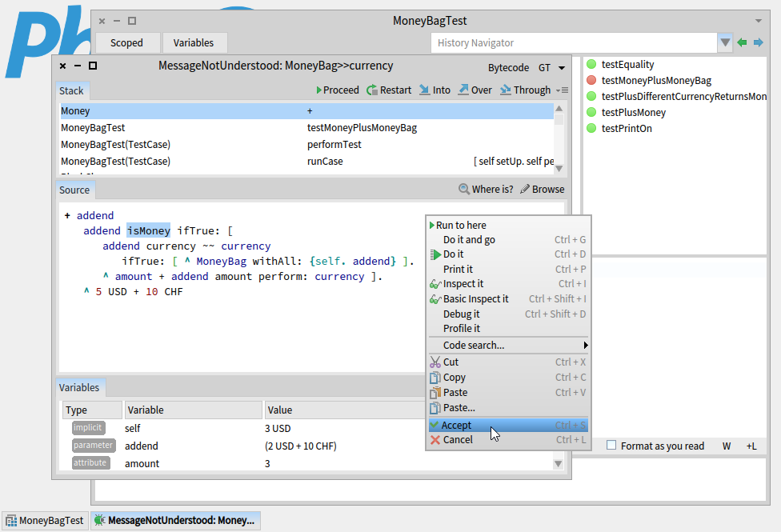The height and width of the screenshot is (532, 781).
Task: Open the History Navigator dropdown arrow
Action: click(x=725, y=43)
